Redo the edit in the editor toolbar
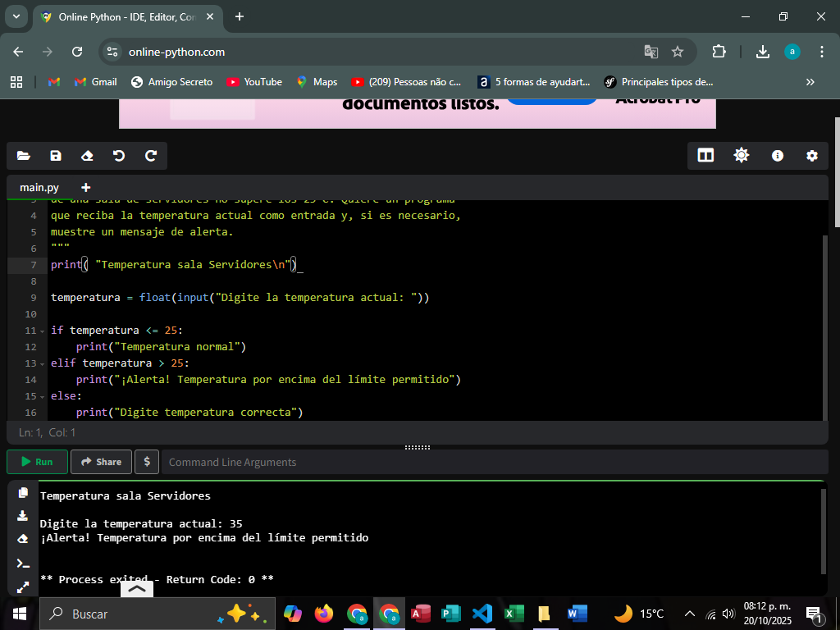 coord(151,156)
